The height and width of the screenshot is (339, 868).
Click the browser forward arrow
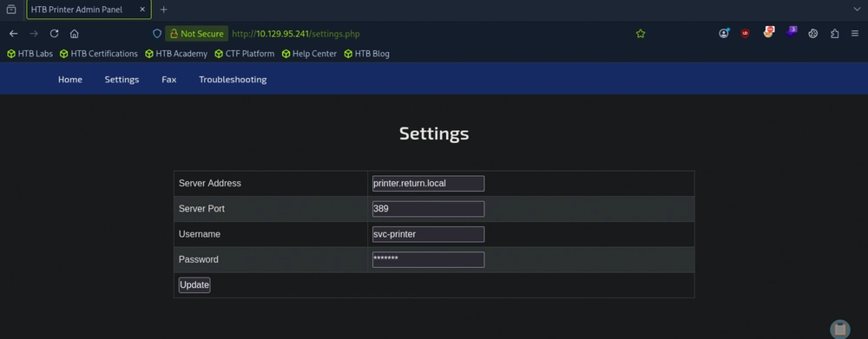[34, 34]
